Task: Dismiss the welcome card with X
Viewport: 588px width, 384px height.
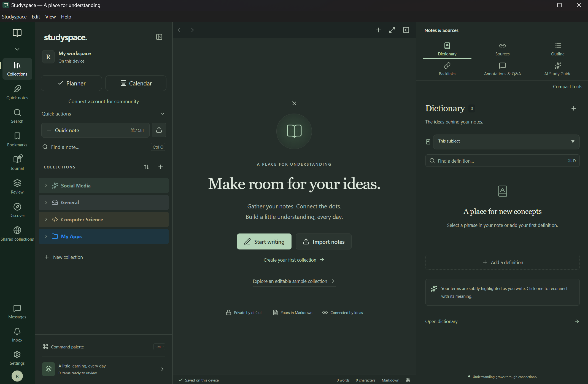Action: point(294,103)
